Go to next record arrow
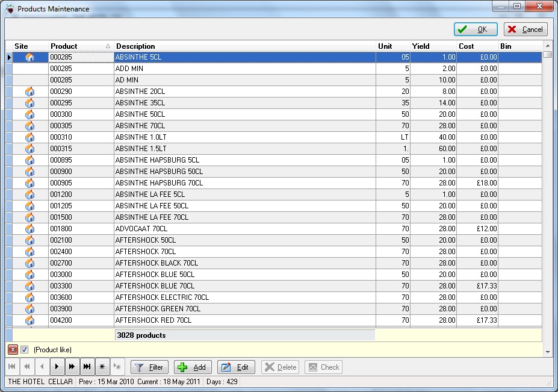 pyautogui.click(x=57, y=367)
